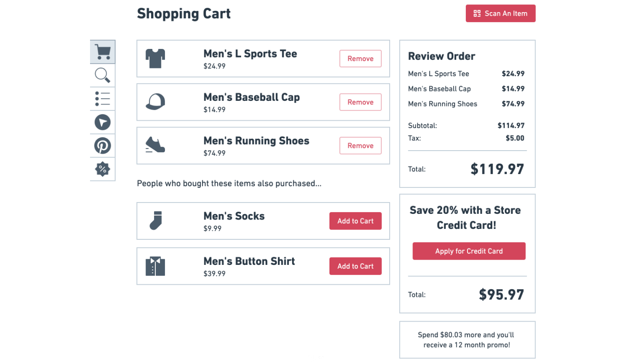632x364 pixels.
Task: Click the Pinterest sidebar icon
Action: point(103,146)
